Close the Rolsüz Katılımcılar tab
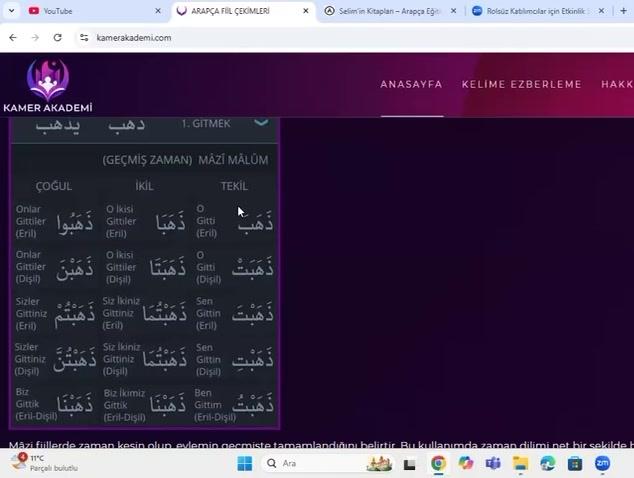Viewport: 634px width, 478px height. tap(602, 11)
